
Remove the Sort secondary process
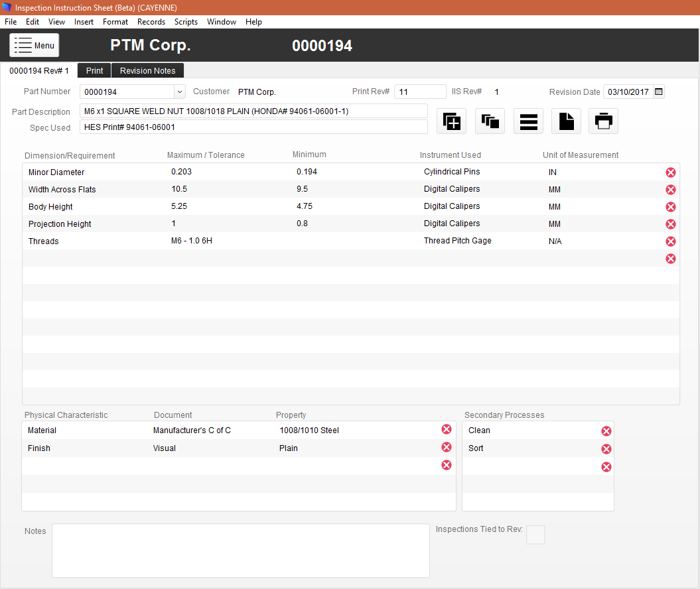click(x=606, y=449)
